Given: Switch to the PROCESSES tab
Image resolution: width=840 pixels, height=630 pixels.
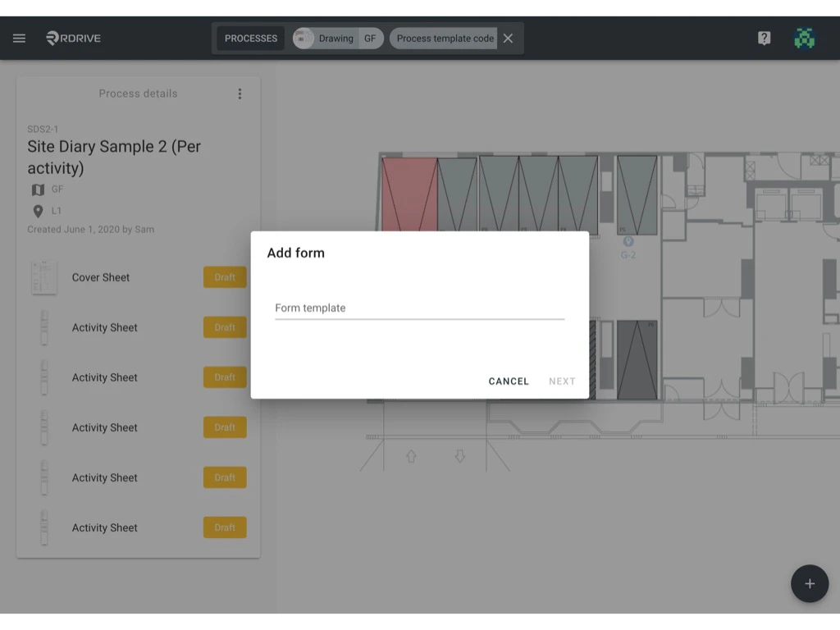Looking at the screenshot, I should tap(250, 38).
